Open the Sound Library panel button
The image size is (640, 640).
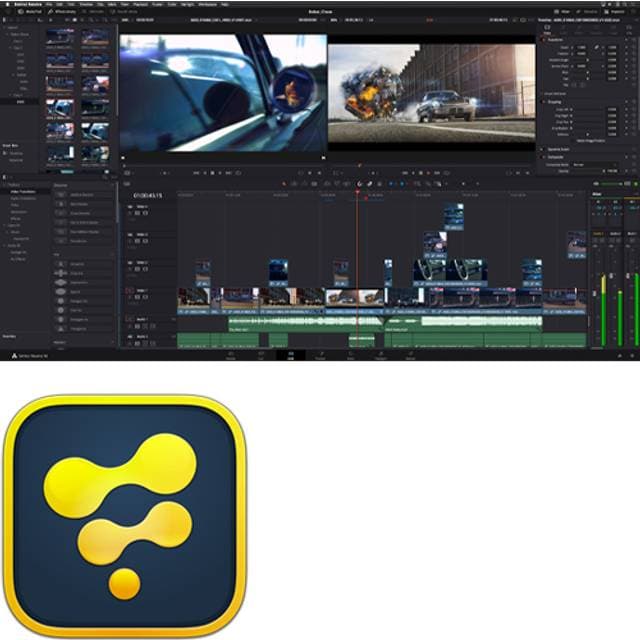124,11
